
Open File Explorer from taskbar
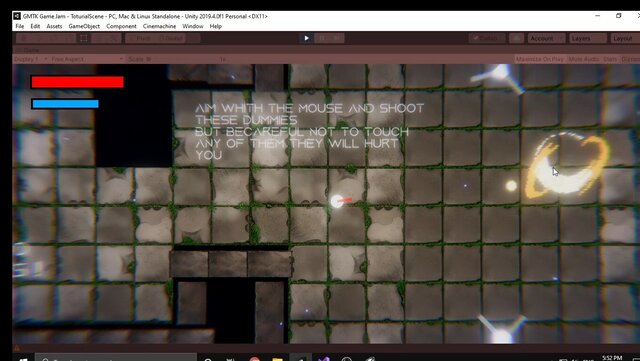(x=277, y=359)
